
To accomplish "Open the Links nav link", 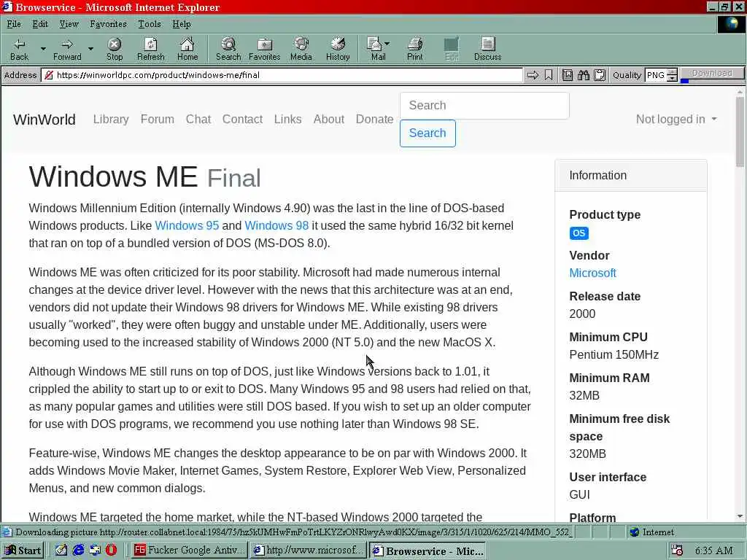I will pyautogui.click(x=287, y=119).
